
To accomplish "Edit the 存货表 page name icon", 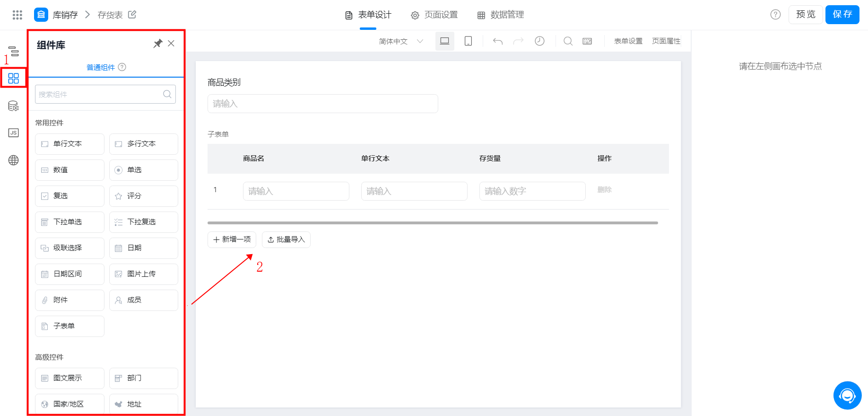I will tap(132, 15).
